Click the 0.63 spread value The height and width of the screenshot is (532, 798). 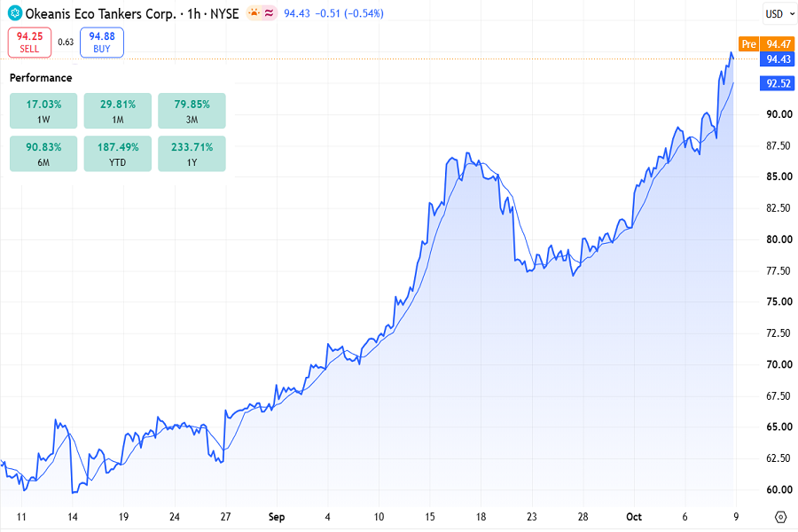(66, 43)
